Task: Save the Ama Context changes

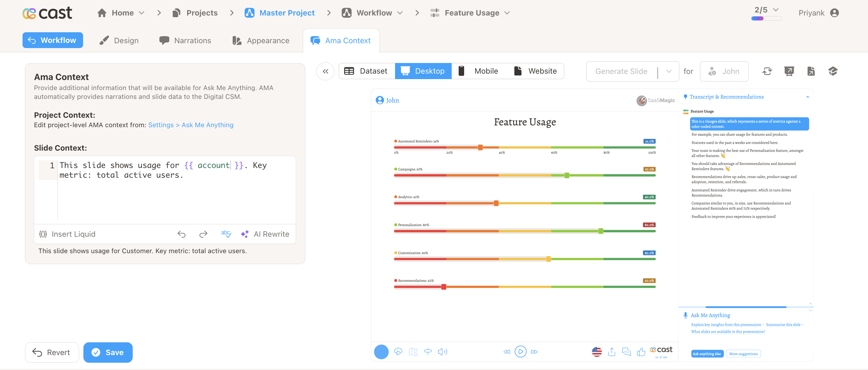Action: tap(108, 352)
